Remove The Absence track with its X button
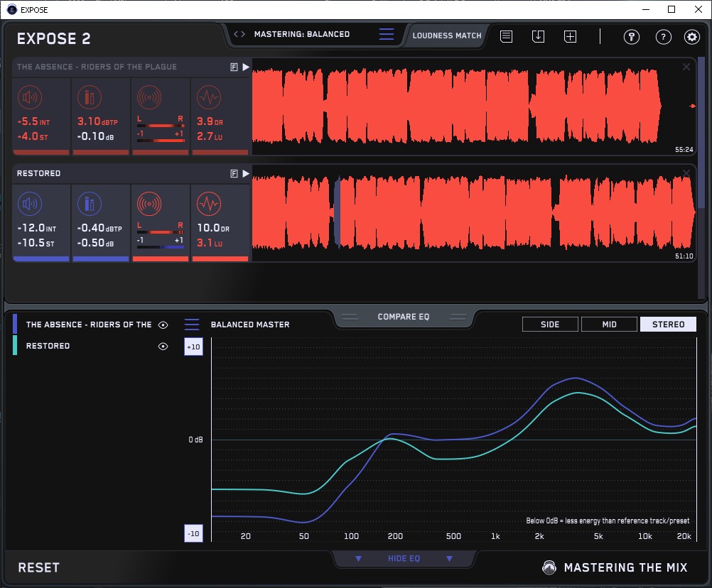The image size is (712, 588). (686, 67)
